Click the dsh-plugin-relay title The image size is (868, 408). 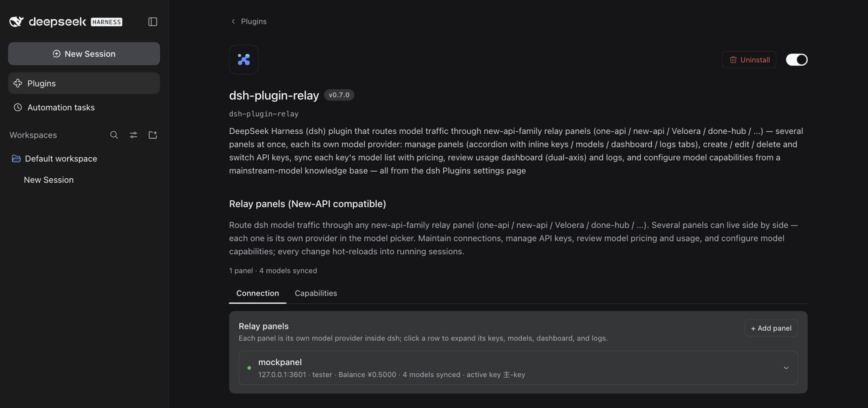[x=274, y=95]
